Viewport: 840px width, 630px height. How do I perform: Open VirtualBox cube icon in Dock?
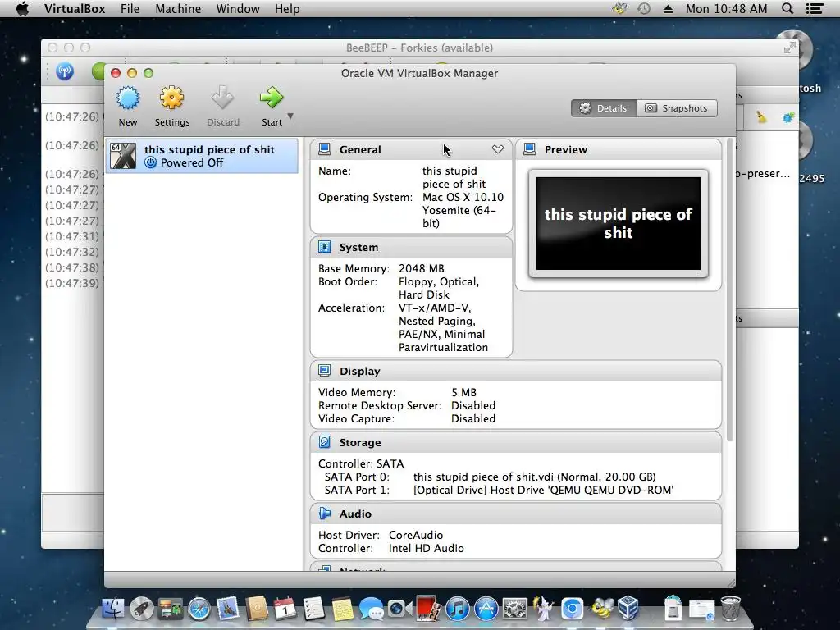(628, 609)
